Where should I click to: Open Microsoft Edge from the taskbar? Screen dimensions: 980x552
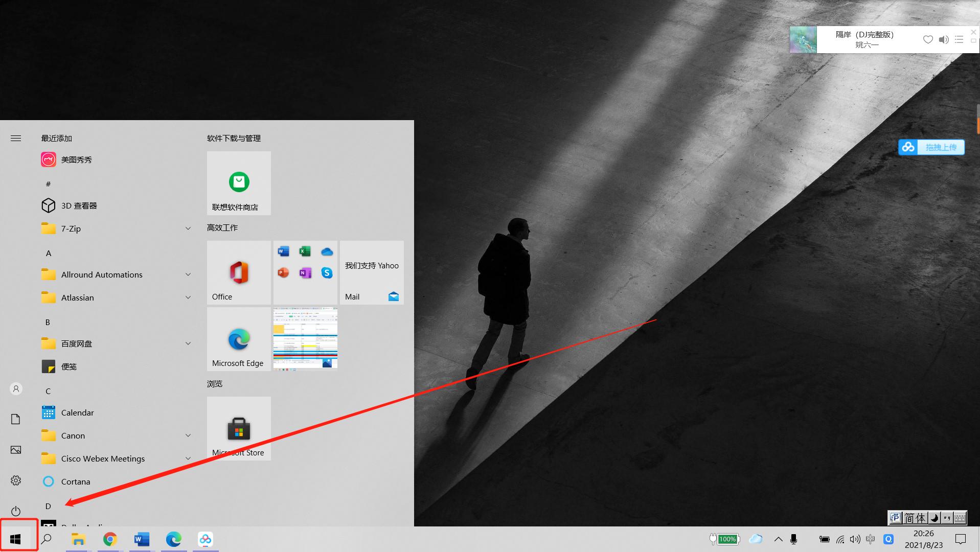pos(173,539)
